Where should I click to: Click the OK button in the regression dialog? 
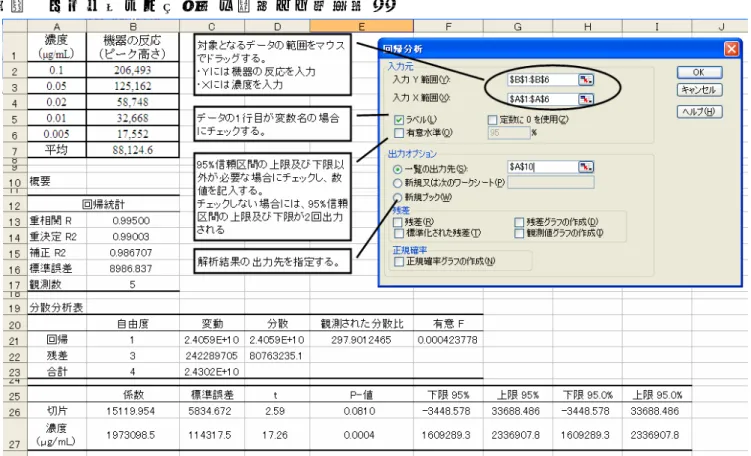point(699,72)
